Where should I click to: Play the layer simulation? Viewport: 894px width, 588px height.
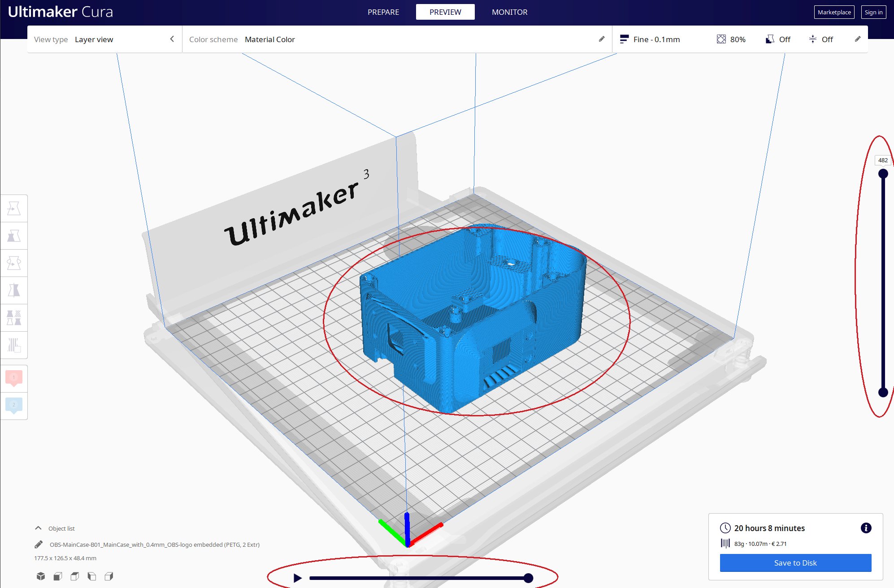pos(298,578)
